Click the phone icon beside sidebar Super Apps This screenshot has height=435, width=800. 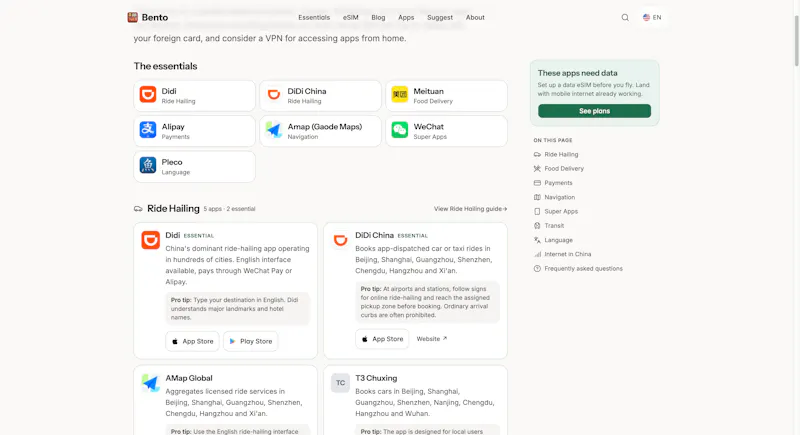(537, 212)
